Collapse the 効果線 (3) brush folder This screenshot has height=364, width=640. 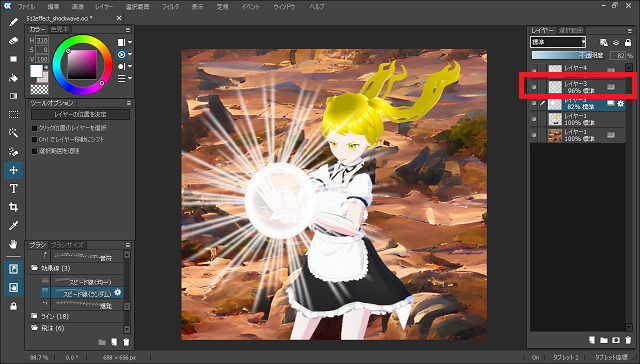[x=34, y=268]
